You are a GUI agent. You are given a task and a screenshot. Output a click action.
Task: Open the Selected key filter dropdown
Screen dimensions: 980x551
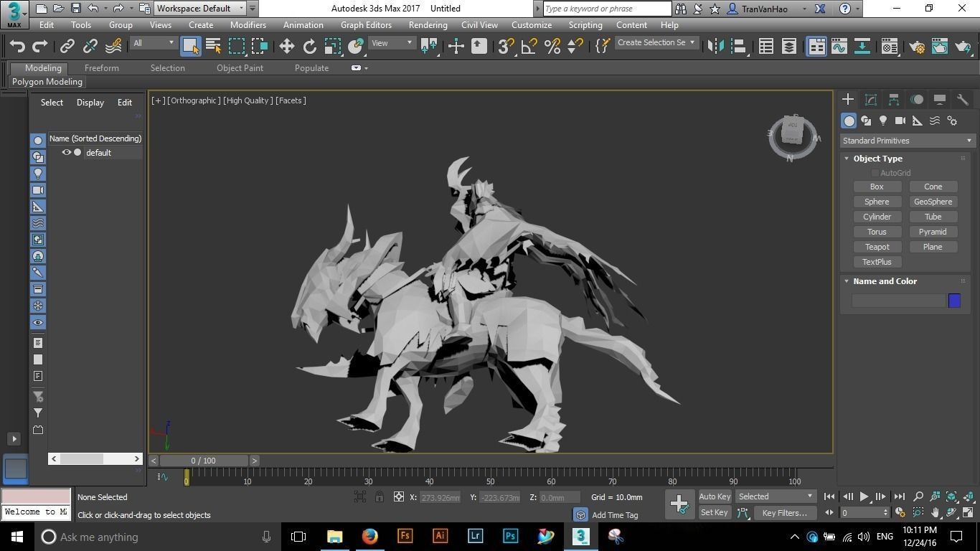[776, 496]
